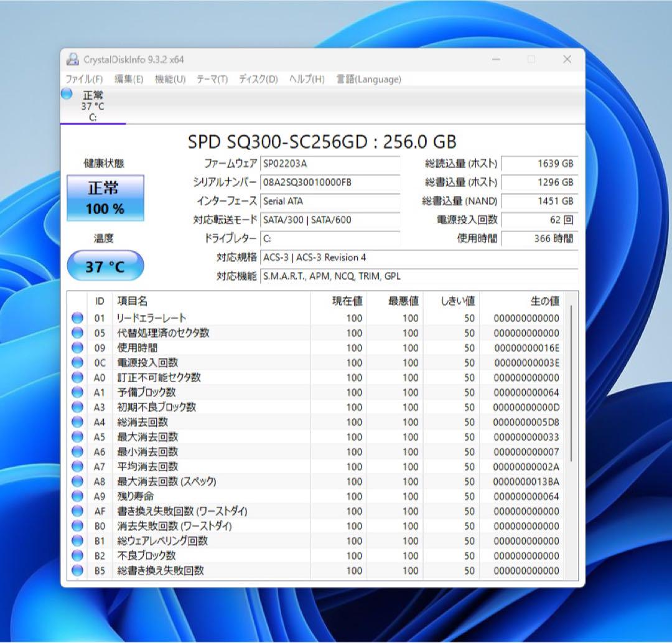
Task: Click the serial number field 08A2SQ30010000FB
Action: tap(330, 182)
